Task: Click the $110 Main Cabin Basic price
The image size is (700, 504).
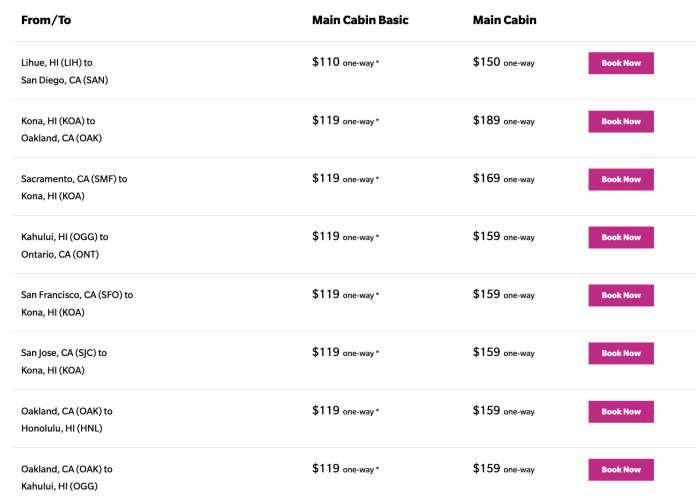Action: (x=326, y=62)
